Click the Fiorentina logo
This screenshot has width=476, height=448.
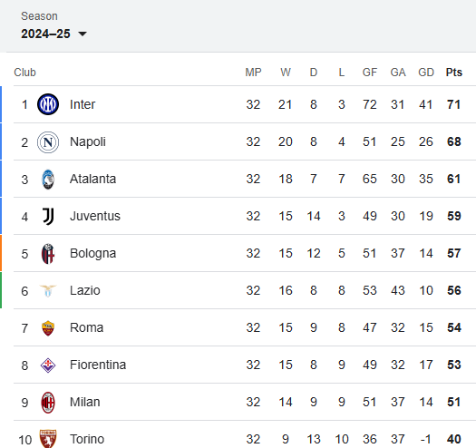click(x=48, y=365)
